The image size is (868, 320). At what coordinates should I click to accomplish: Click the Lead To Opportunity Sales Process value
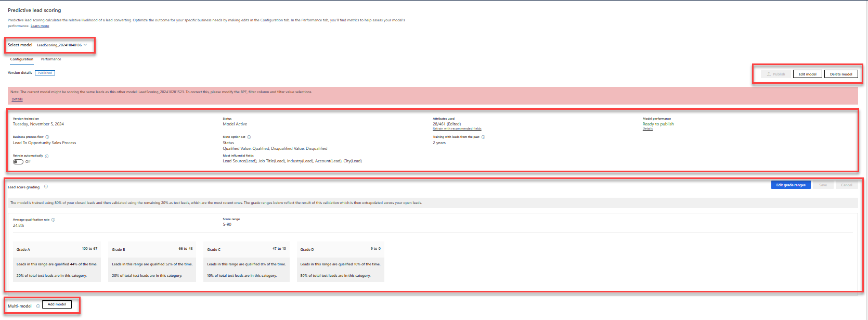44,143
